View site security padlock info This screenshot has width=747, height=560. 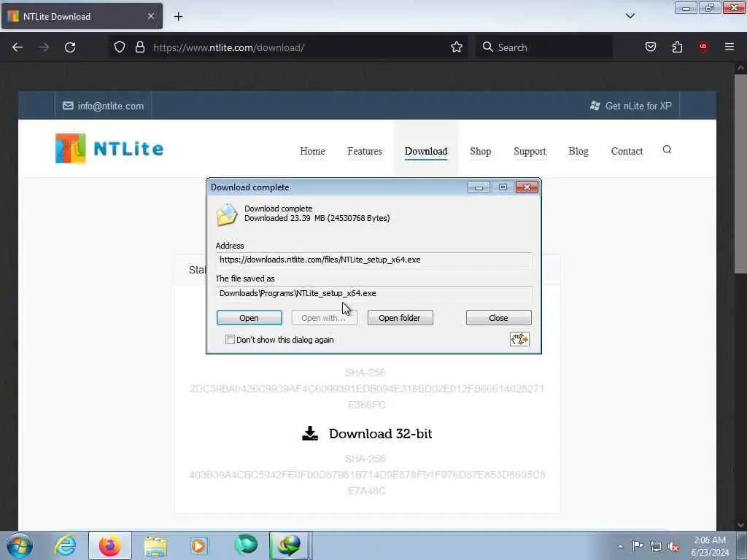click(x=139, y=47)
